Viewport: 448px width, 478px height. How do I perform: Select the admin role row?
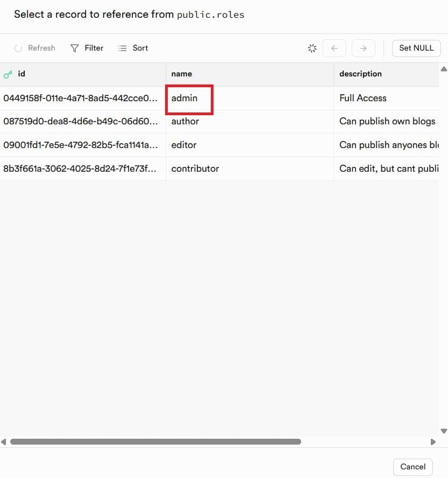point(219,98)
